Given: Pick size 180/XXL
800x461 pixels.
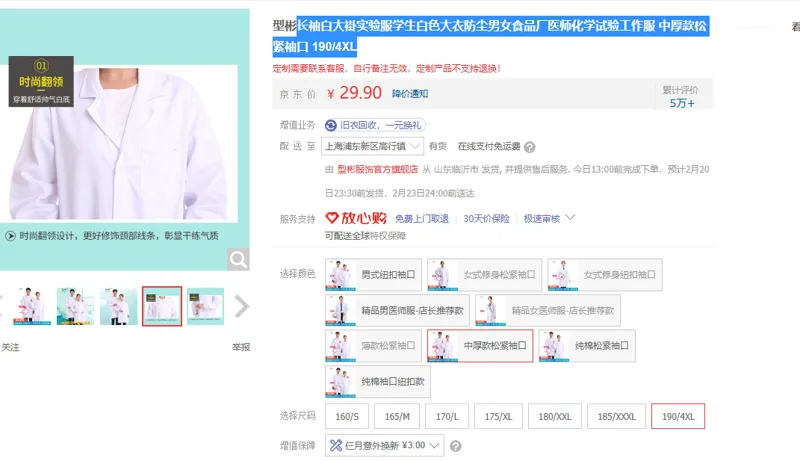Looking at the screenshot, I should 555,416.
